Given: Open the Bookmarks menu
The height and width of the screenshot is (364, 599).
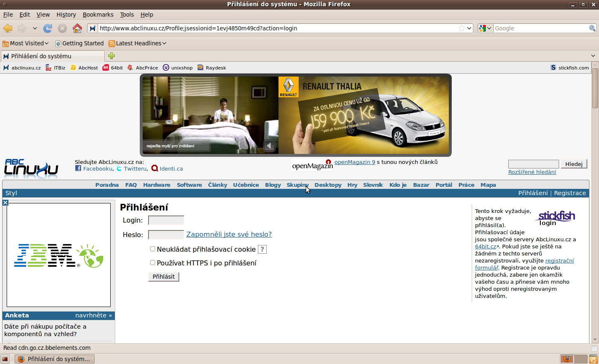Looking at the screenshot, I should coord(98,15).
